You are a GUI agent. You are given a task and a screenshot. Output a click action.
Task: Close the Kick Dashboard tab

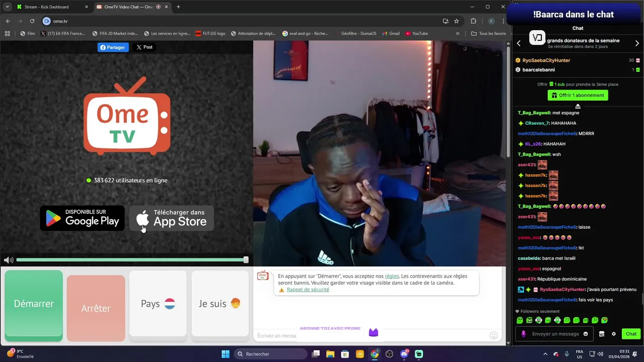pos(87,7)
